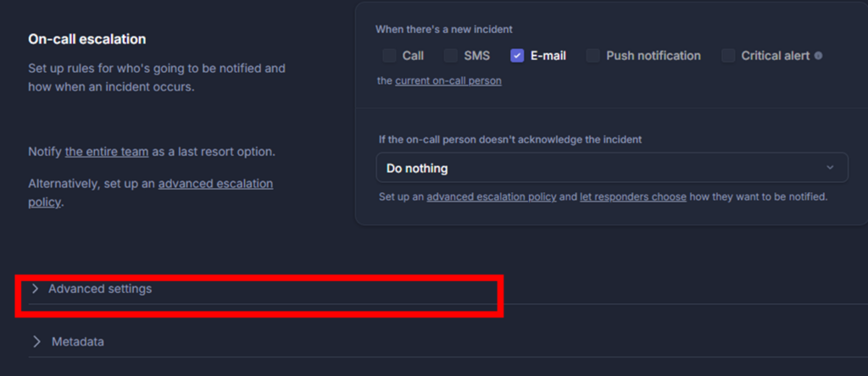Click the dropdown arrow in escalation select

pos(830,168)
